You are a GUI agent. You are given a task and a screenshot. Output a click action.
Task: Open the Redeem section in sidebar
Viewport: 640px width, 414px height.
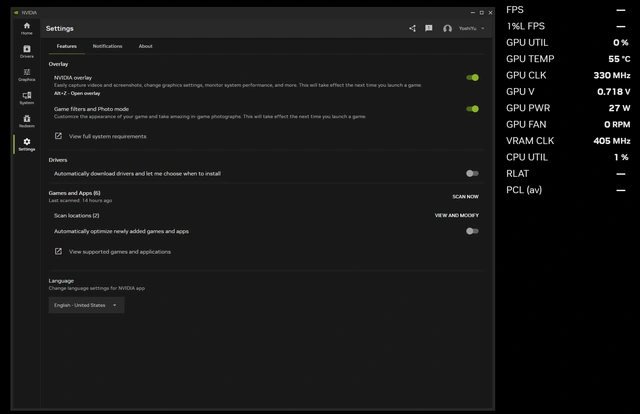point(27,122)
